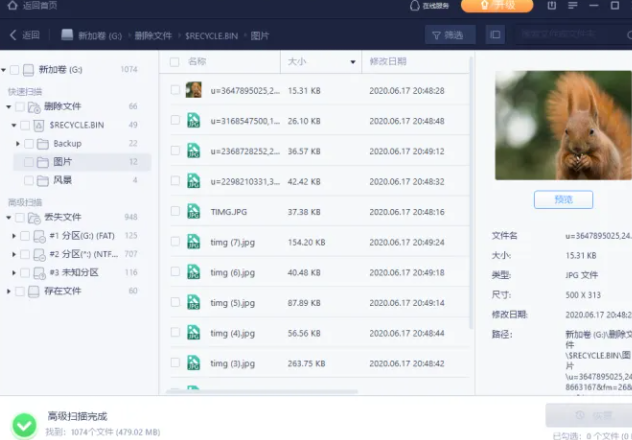Expand the Backup folder tree node
This screenshot has height=440, width=632.
[x=18, y=143]
